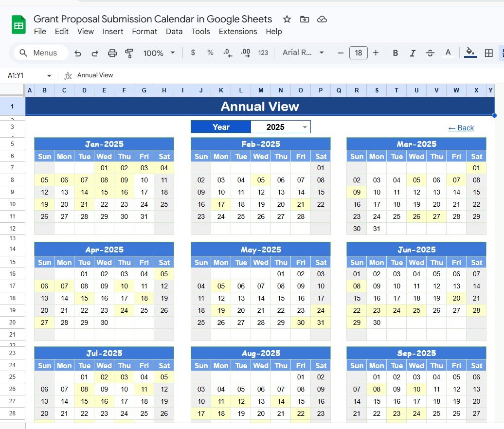Image resolution: width=504 pixels, height=429 pixels.
Task: Click April day 24 cell
Action: pos(124,310)
